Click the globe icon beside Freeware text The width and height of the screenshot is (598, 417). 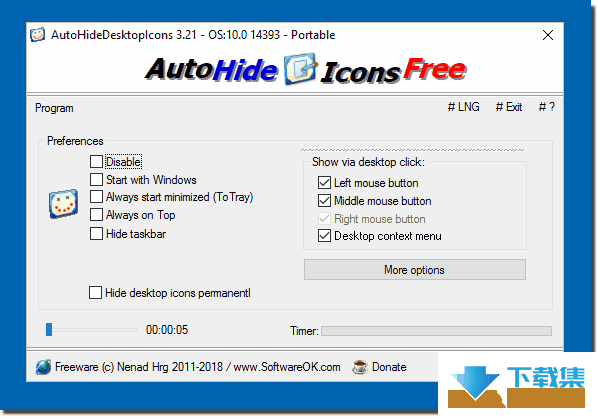pyautogui.click(x=43, y=367)
